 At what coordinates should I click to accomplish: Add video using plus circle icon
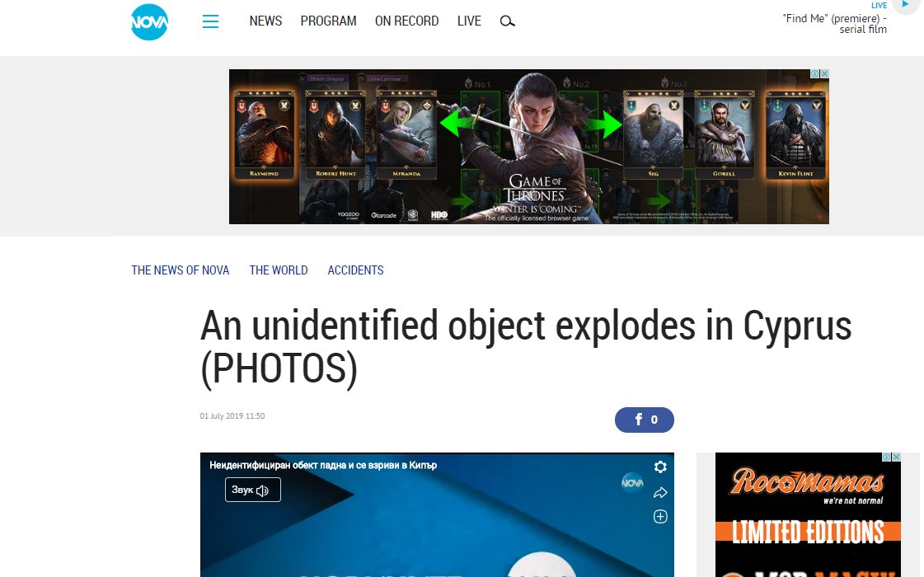(x=660, y=517)
